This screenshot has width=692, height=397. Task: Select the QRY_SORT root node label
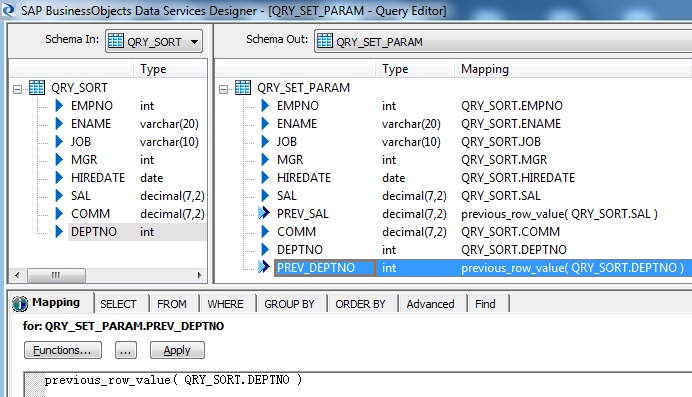(79, 88)
